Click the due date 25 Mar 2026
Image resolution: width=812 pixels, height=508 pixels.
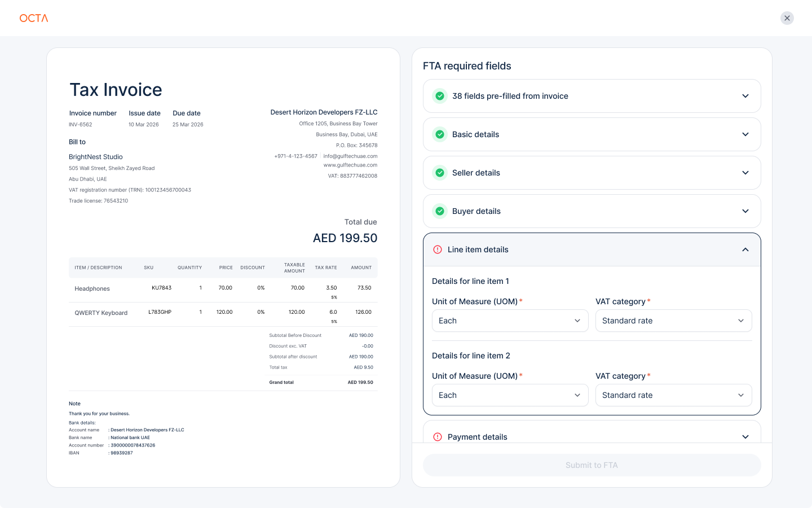coord(188,125)
